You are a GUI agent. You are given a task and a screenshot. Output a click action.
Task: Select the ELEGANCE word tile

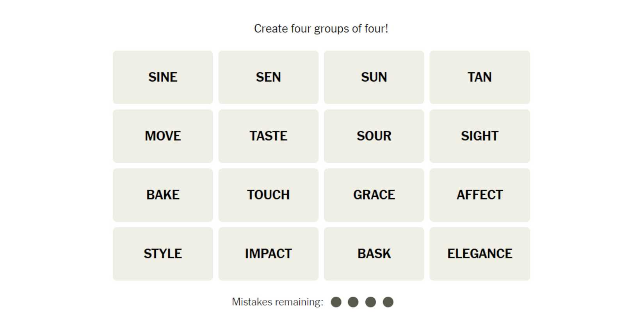[x=479, y=254]
